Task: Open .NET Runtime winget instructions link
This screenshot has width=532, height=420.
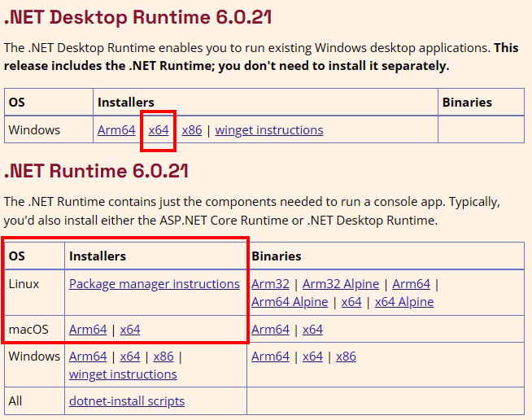Action: click(x=123, y=374)
